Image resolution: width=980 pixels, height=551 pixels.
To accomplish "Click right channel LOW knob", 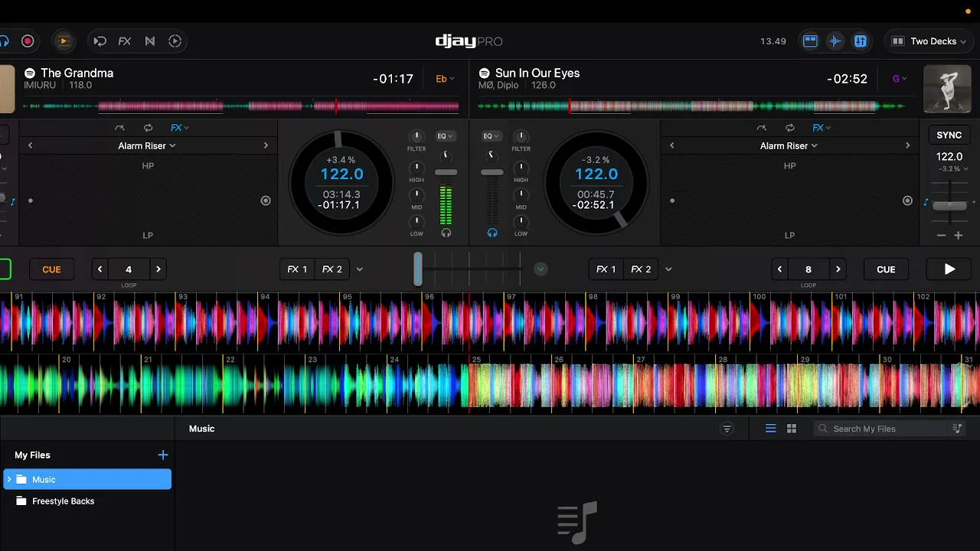I will tap(521, 223).
